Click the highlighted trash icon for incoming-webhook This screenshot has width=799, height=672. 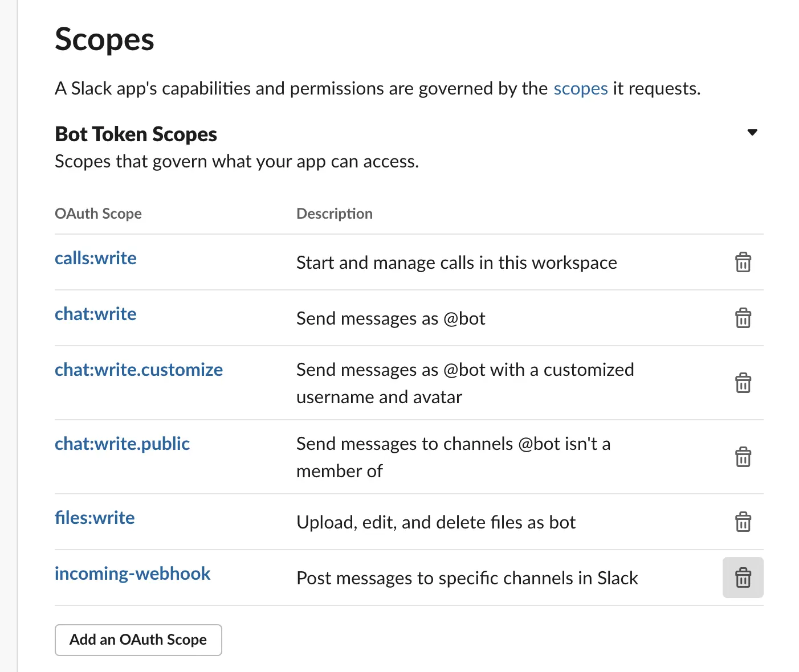pos(743,577)
